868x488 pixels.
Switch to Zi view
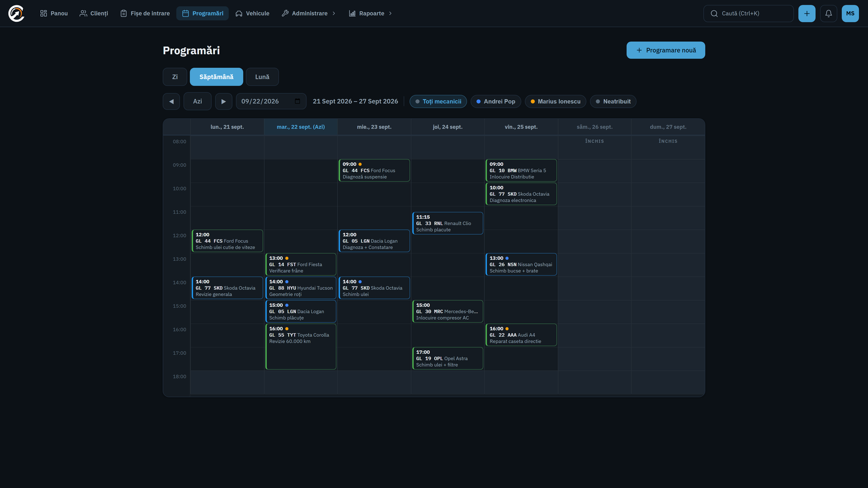click(x=175, y=77)
